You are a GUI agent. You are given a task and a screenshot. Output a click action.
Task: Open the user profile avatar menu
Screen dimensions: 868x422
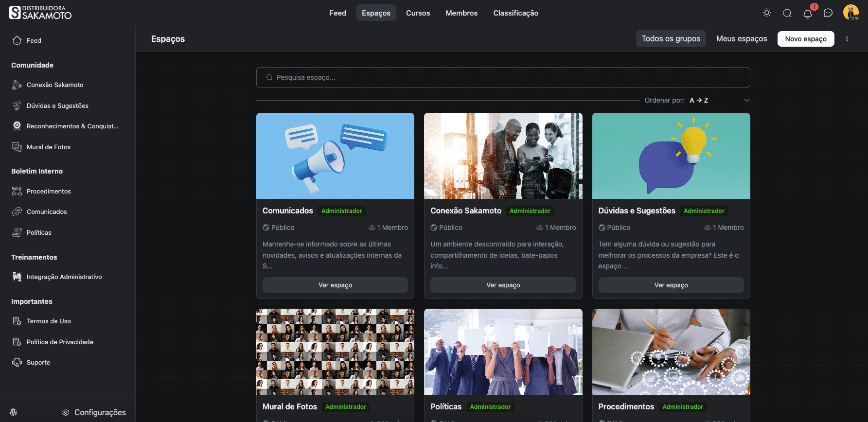[x=850, y=13]
